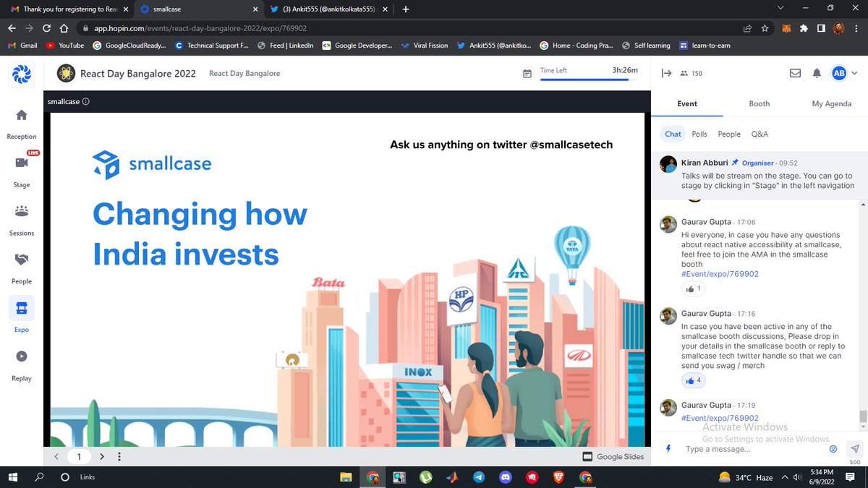Screen dimensions: 868x488
Task: Open Google Slides link
Action: [613, 456]
